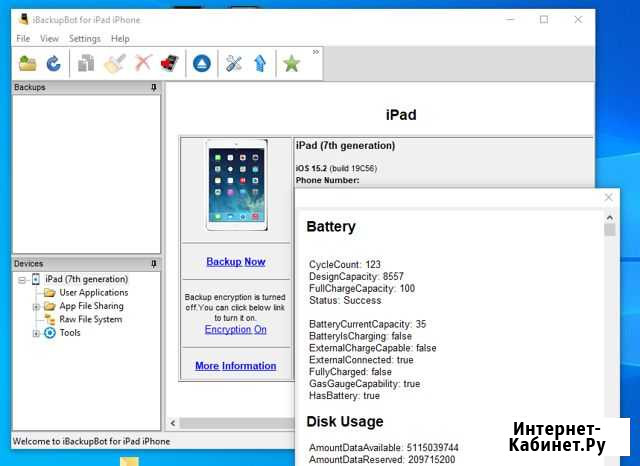Click the BatteryIsCharging: false line
Viewport: 640px width, 466px height.
(x=360, y=336)
